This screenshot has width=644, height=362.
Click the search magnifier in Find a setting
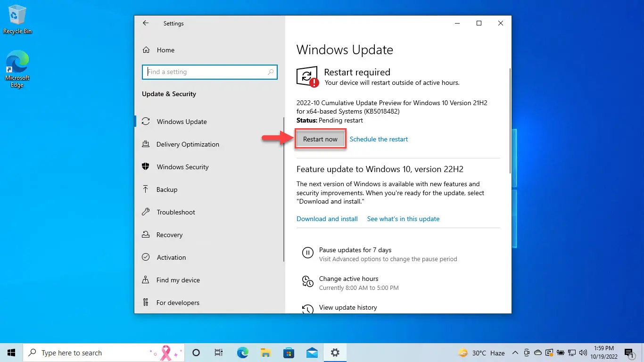point(271,72)
